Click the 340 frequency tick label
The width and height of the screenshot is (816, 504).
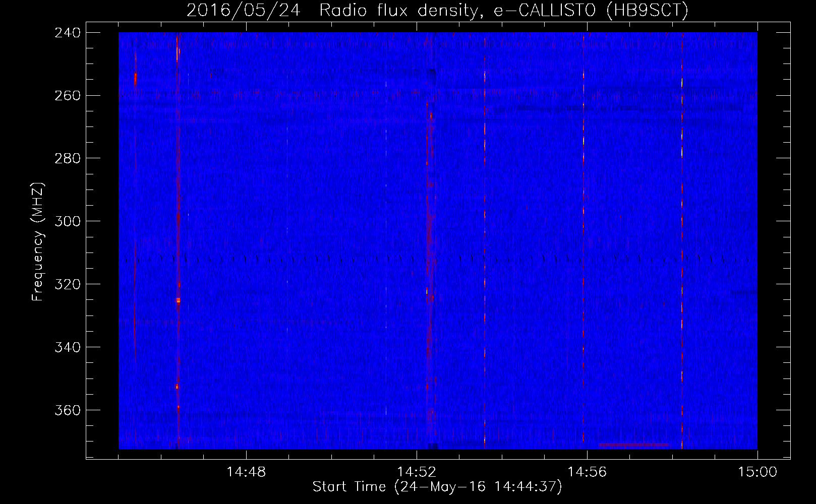point(67,347)
